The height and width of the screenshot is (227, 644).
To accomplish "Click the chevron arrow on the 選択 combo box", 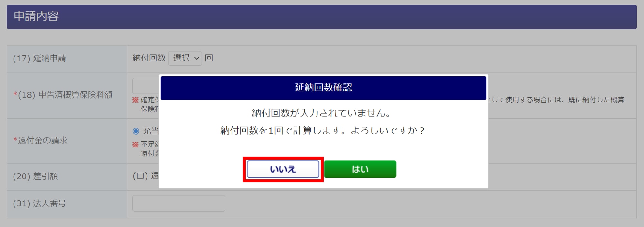I will (196, 59).
